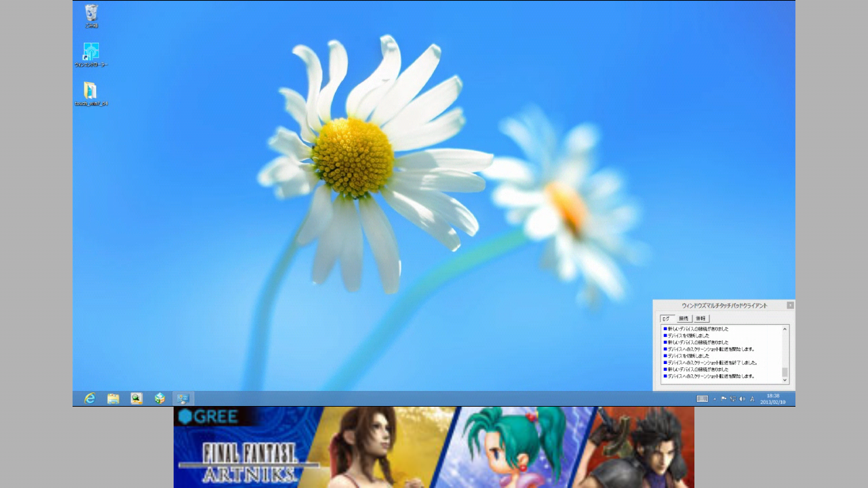Viewport: 868px width, 488px height.
Task: Click the network status tray icon
Action: pyautogui.click(x=732, y=399)
